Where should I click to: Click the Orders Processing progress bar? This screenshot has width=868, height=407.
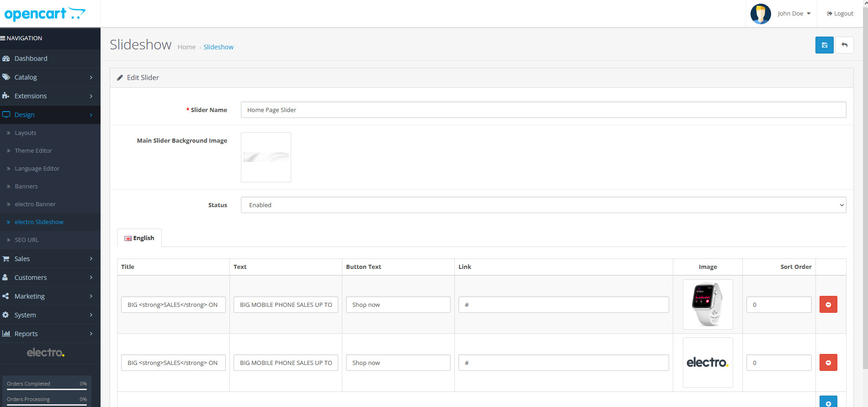[x=47, y=405]
